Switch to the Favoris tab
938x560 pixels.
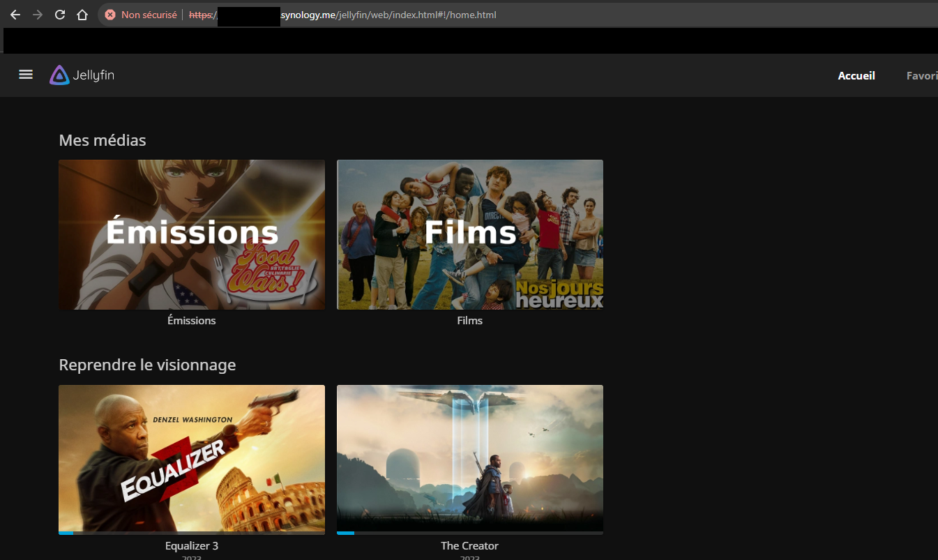point(921,76)
